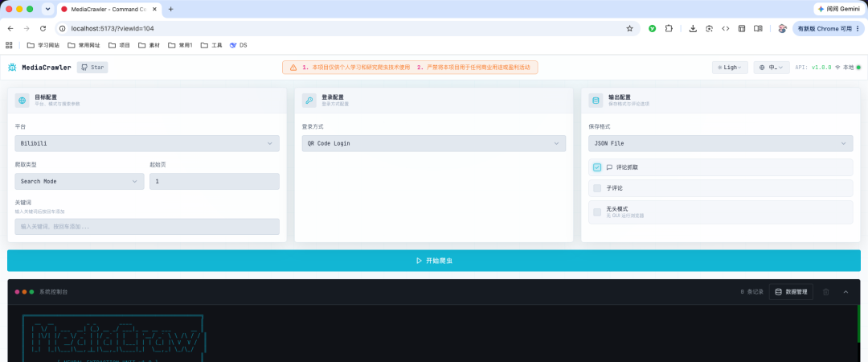Bookmark this page with the star icon
Viewport: 868px width, 362px height.
click(x=629, y=28)
